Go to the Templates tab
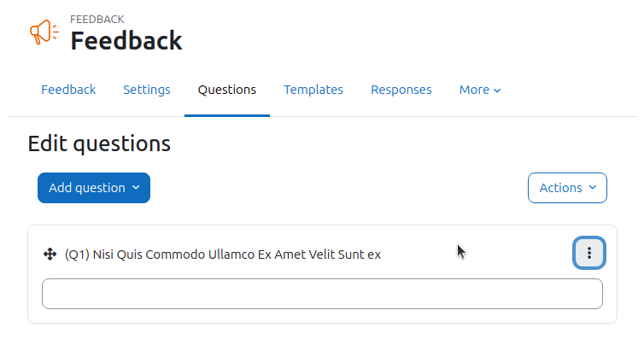The image size is (644, 351). pos(313,90)
